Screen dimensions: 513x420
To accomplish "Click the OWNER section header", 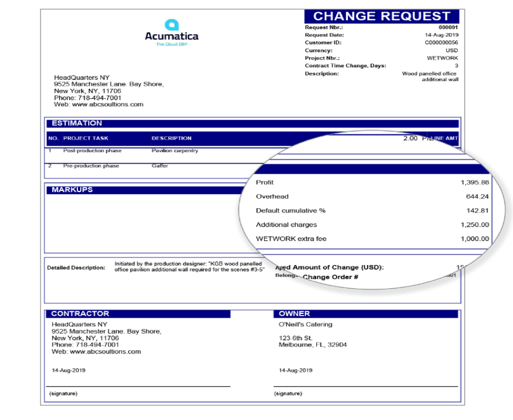I will [366, 314].
